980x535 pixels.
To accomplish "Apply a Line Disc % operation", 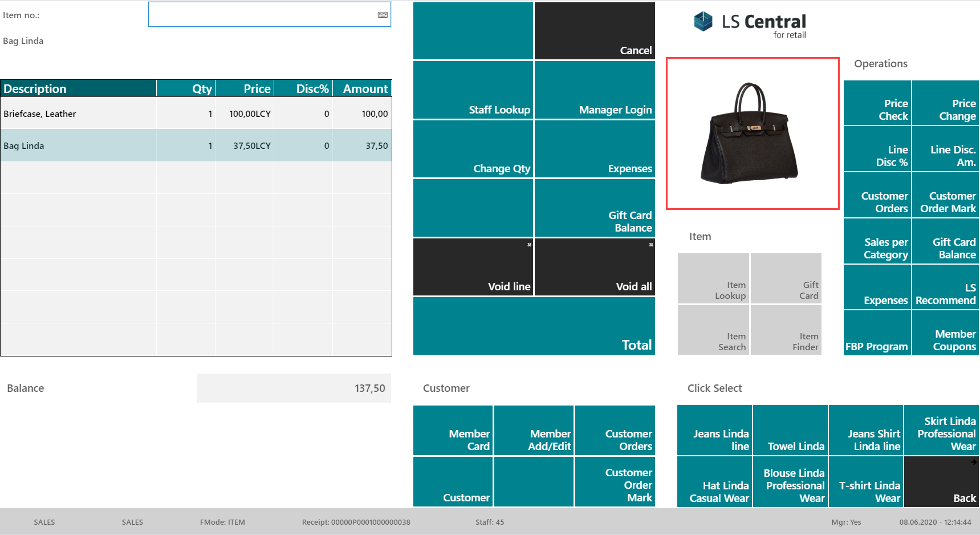I will pyautogui.click(x=877, y=149).
